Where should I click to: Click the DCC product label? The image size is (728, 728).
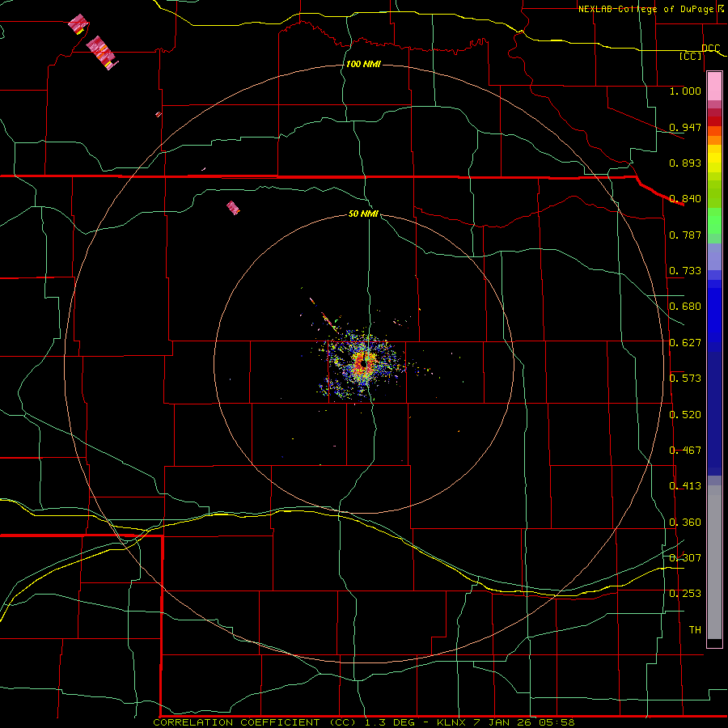pyautogui.click(x=710, y=49)
